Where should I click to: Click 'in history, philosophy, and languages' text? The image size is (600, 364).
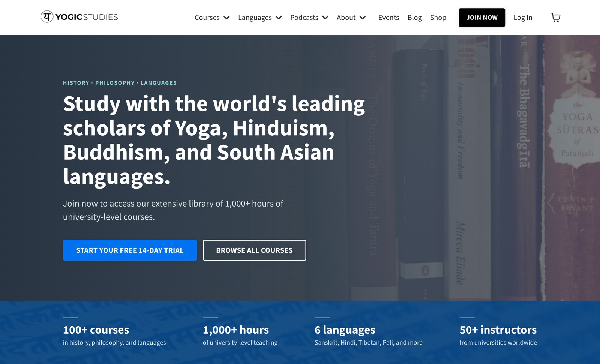tap(114, 342)
